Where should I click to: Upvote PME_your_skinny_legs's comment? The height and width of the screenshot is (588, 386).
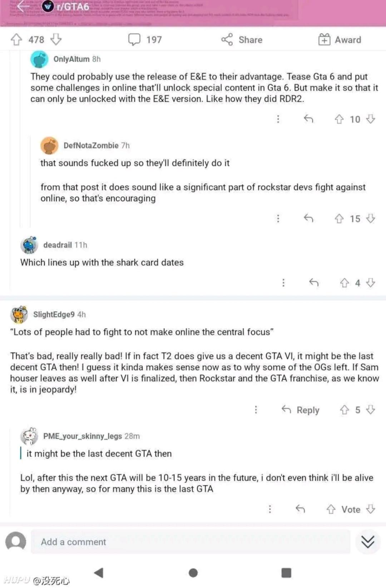331,509
